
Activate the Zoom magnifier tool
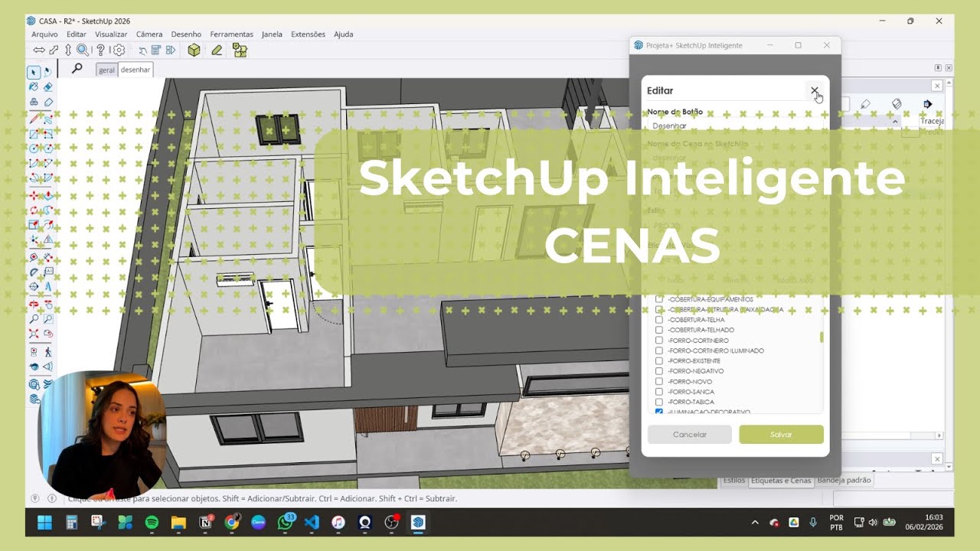click(x=34, y=318)
